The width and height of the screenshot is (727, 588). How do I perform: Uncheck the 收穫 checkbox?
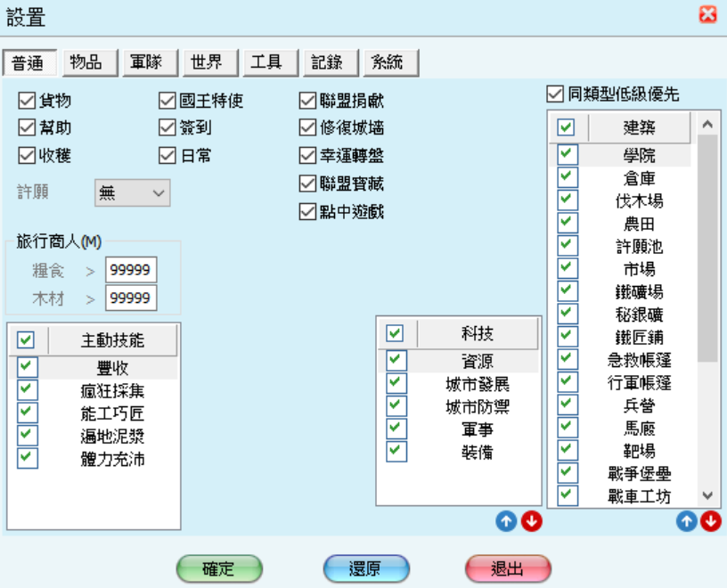click(x=27, y=155)
